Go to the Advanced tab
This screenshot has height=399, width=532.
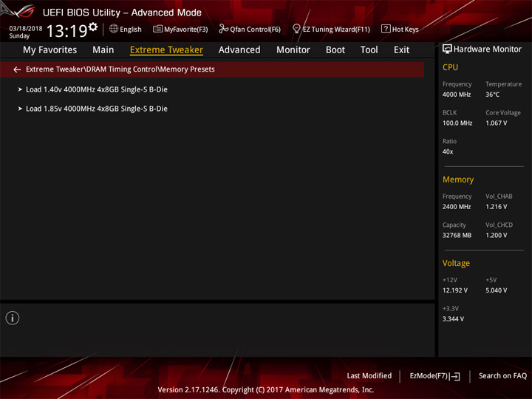point(239,50)
